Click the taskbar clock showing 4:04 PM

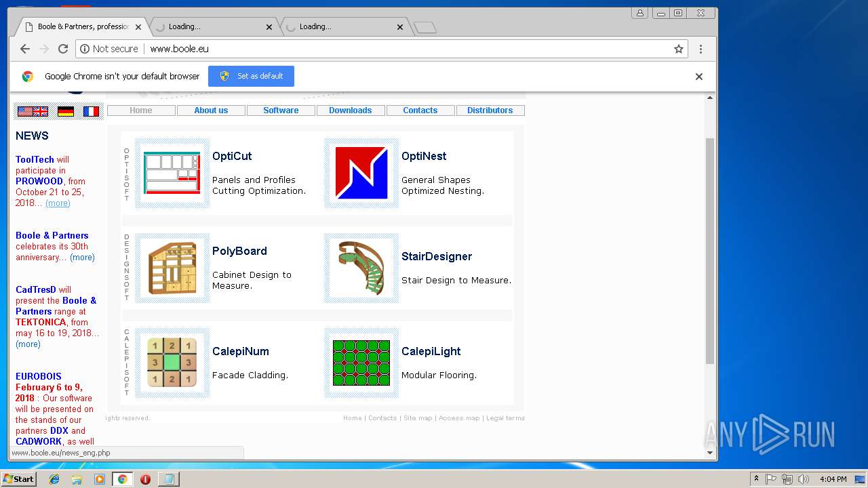pos(833,479)
